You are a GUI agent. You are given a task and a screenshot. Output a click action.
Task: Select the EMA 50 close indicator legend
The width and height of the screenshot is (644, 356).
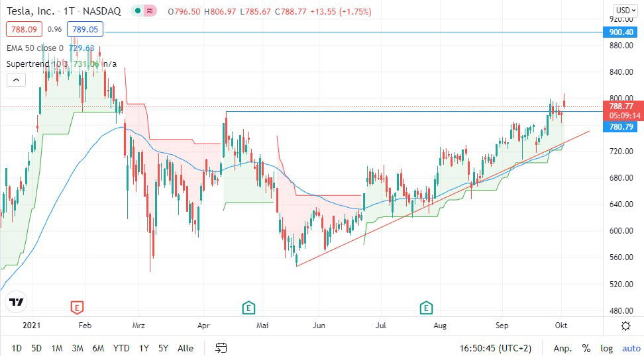coord(35,48)
